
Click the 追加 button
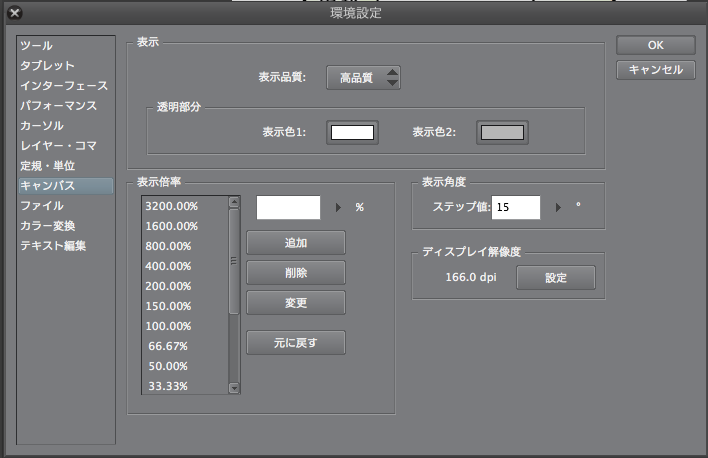coord(296,243)
